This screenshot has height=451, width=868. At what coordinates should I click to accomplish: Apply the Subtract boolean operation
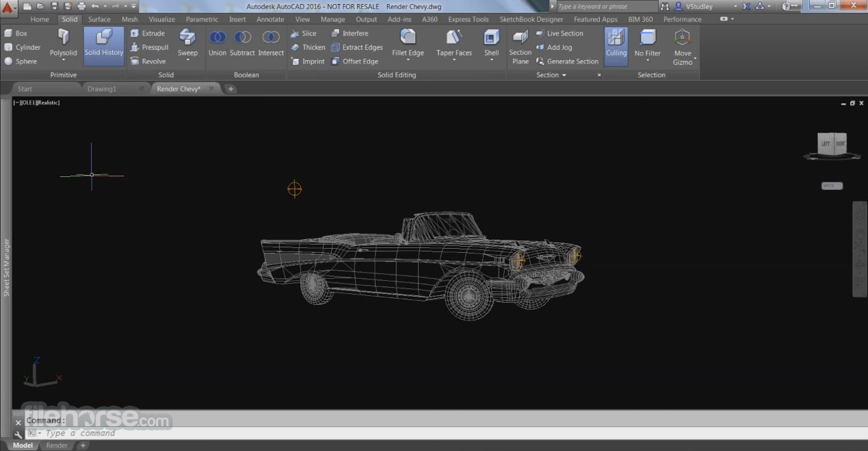coord(242,42)
